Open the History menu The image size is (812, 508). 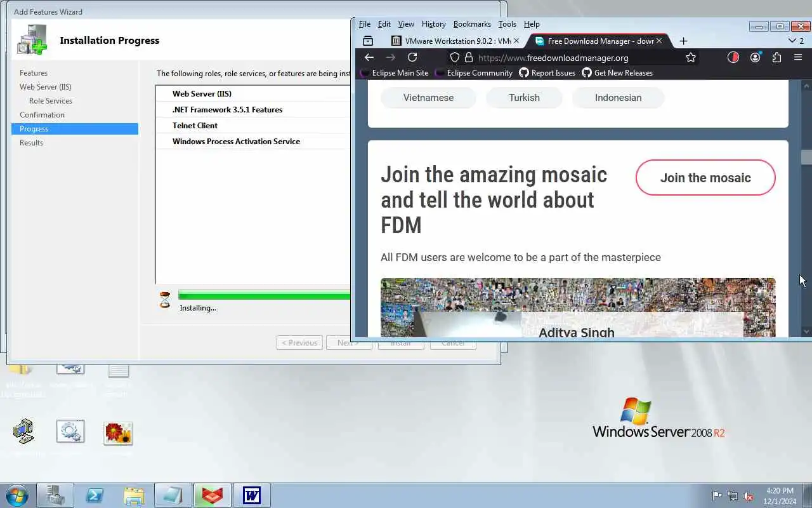point(434,24)
